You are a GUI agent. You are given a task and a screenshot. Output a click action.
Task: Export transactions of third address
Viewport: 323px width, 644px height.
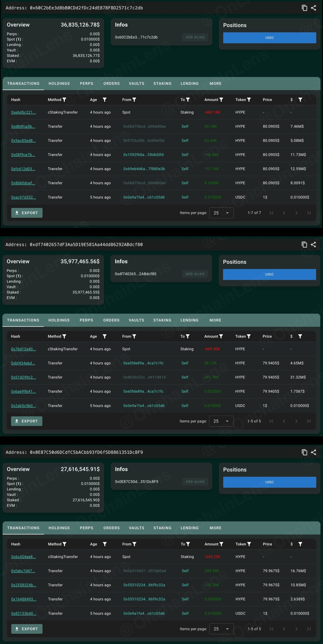click(x=27, y=629)
